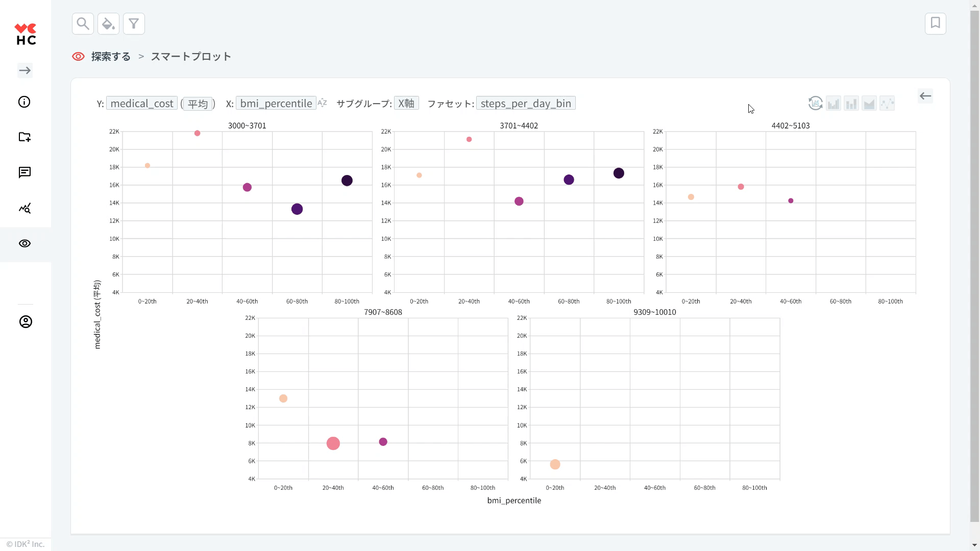Open the filter funnel tool
Screen dimensions: 980x551
tap(134, 23)
